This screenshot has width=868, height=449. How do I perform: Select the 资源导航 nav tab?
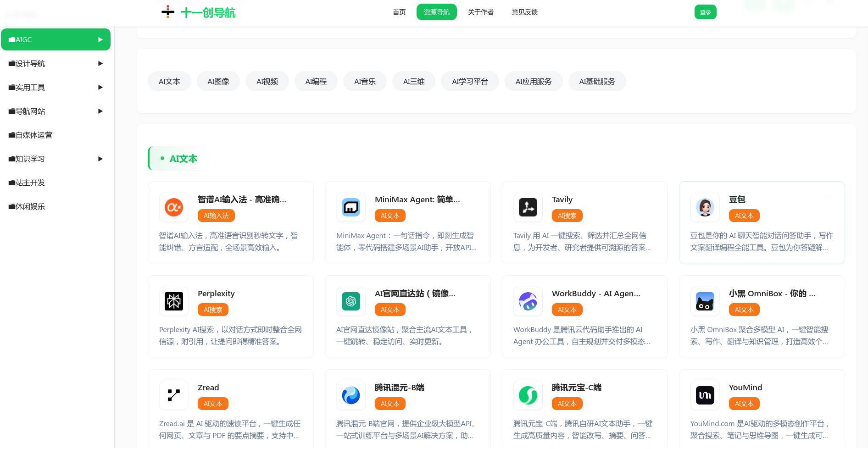(x=436, y=12)
